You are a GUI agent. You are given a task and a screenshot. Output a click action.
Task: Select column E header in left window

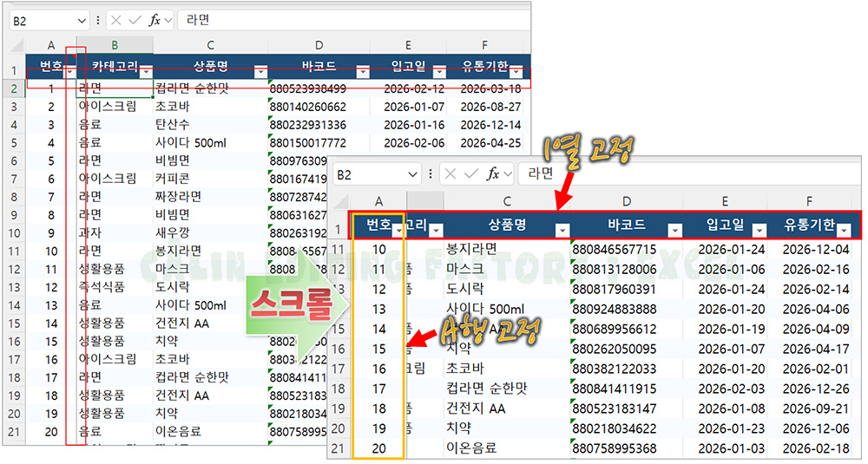tap(408, 45)
